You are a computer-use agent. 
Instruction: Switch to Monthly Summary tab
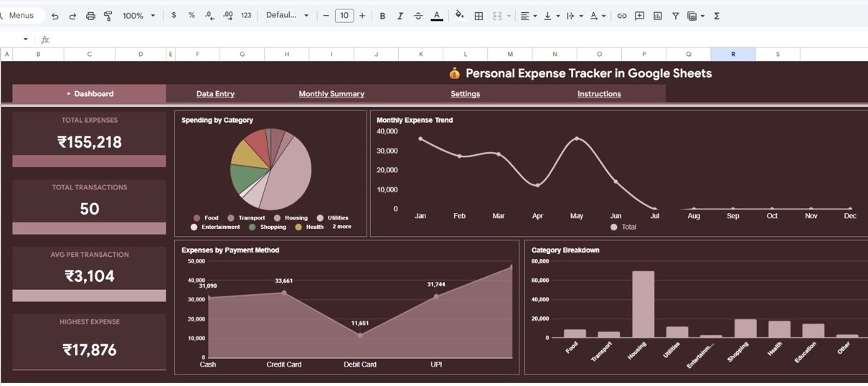[331, 94]
